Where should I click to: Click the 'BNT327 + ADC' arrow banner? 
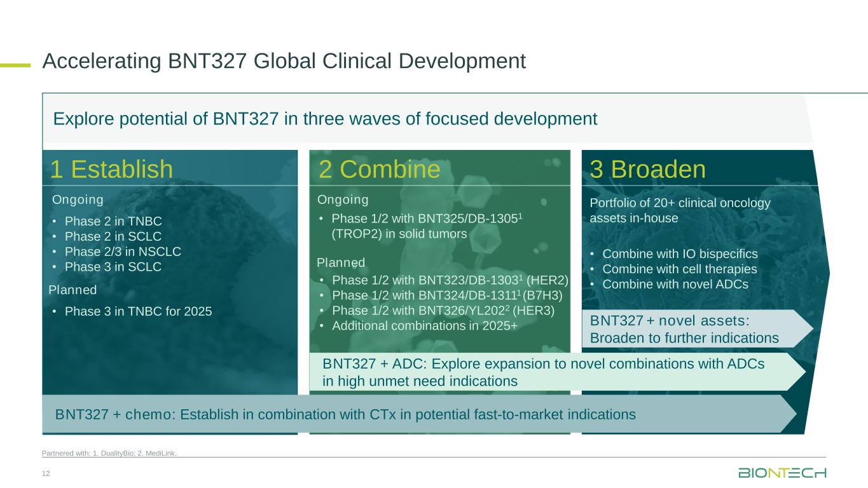543,372
